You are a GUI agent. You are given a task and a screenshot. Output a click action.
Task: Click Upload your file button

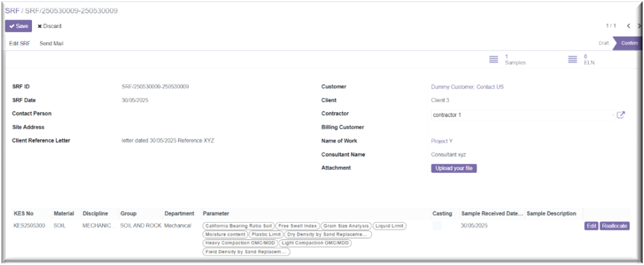(x=454, y=168)
